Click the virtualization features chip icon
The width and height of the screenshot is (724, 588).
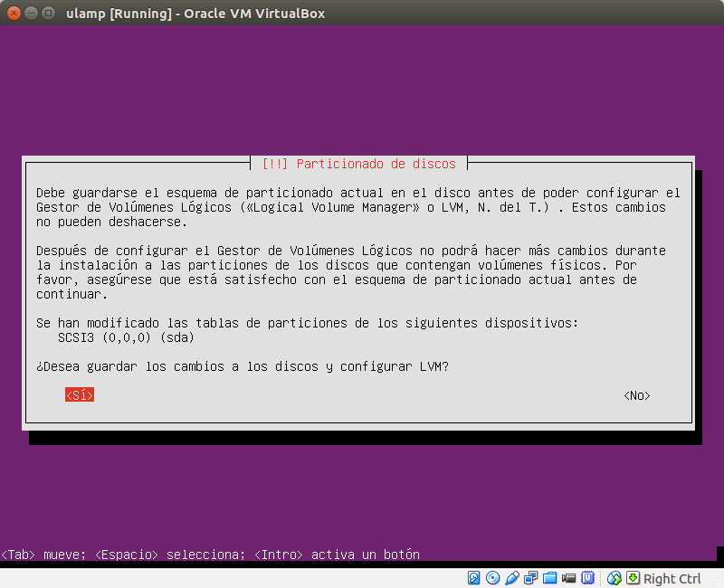click(x=588, y=577)
